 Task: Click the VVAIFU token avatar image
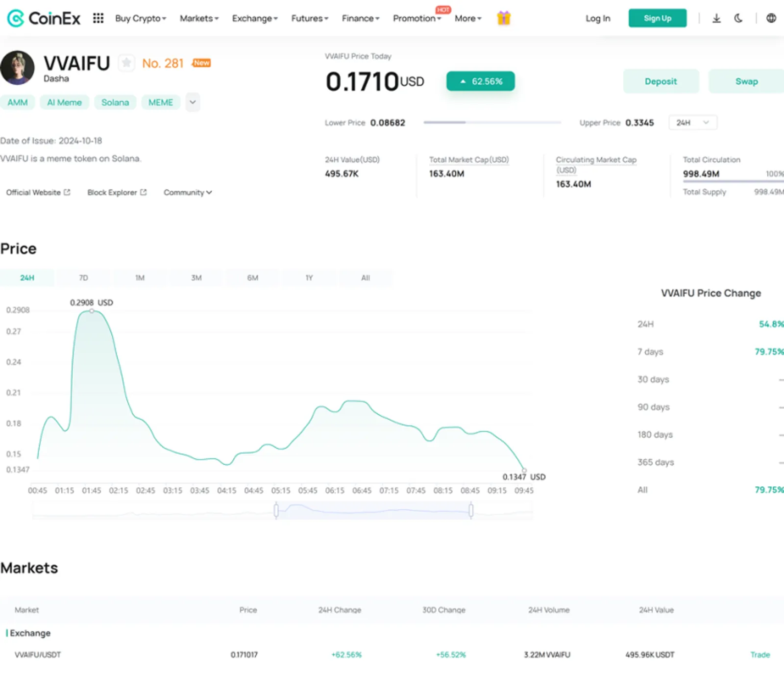18,68
